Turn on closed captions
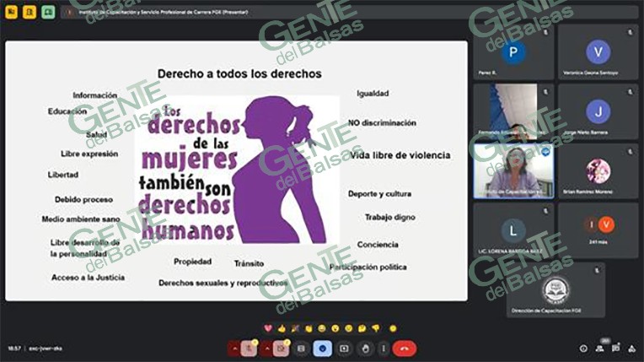 click(302, 348)
